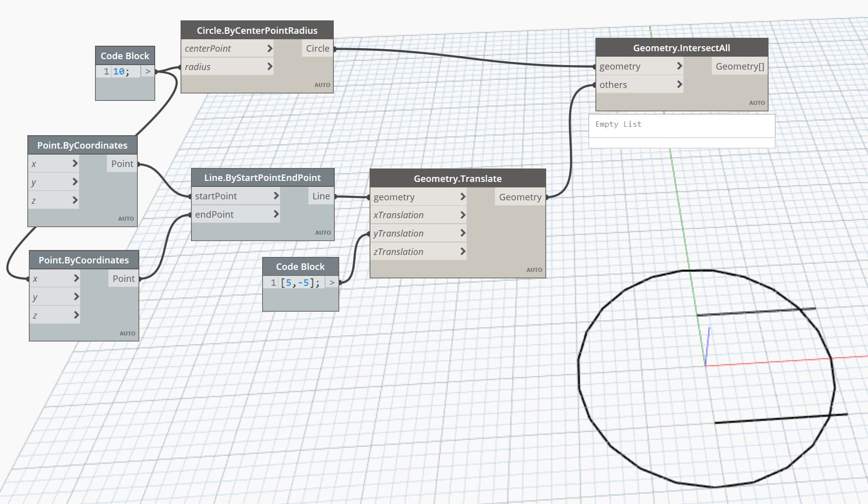Click AUTO on the lower Point.ByCoordinates node

[x=127, y=333]
